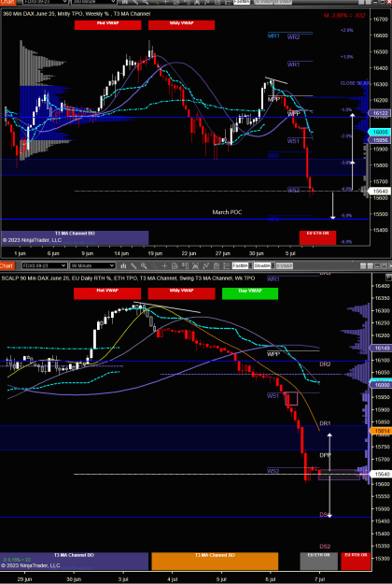
Task: Click the SlowMA field in lower chart toolbar
Action: [262, 265]
